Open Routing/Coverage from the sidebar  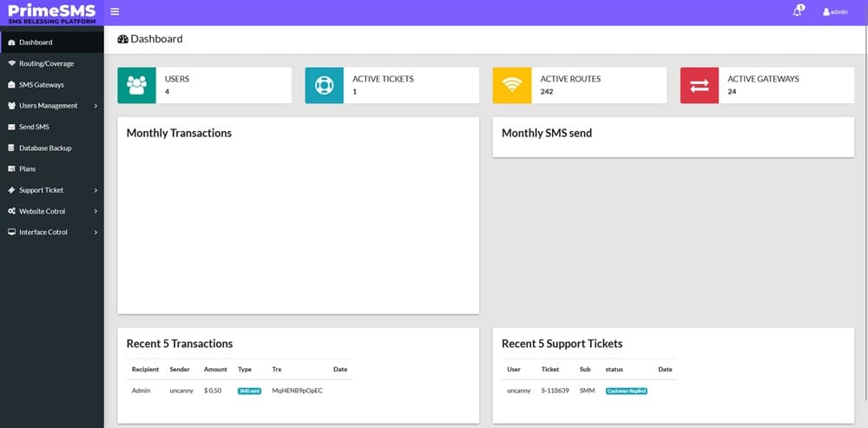(x=46, y=63)
